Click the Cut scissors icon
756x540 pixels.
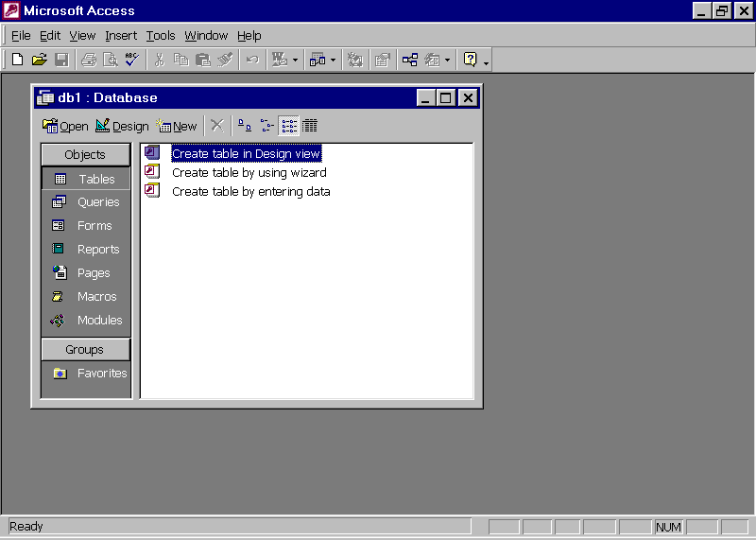159,60
